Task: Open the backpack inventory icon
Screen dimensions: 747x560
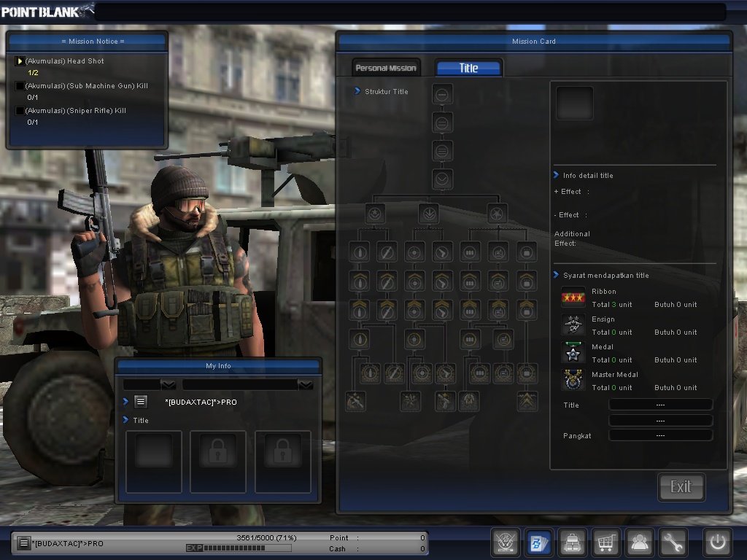Action: tap(572, 542)
